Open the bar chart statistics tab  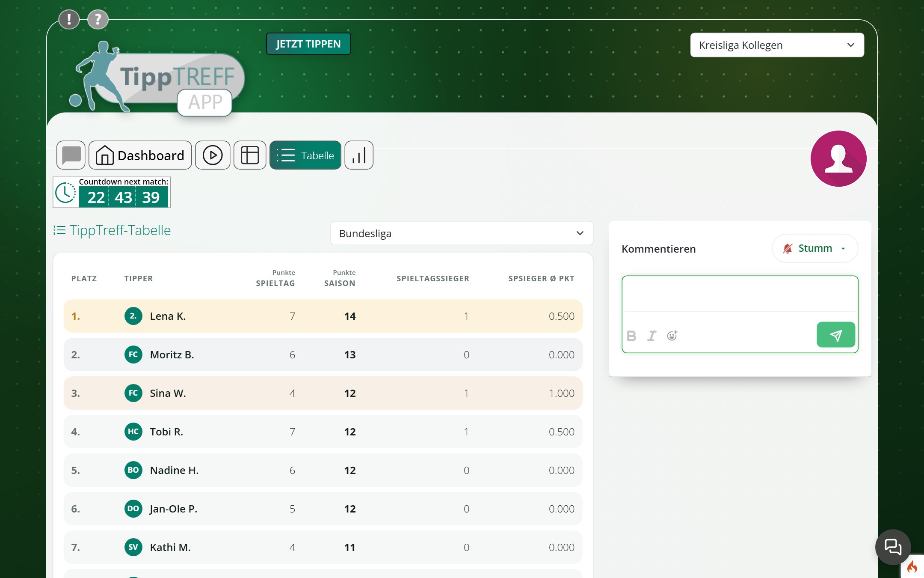tap(359, 155)
